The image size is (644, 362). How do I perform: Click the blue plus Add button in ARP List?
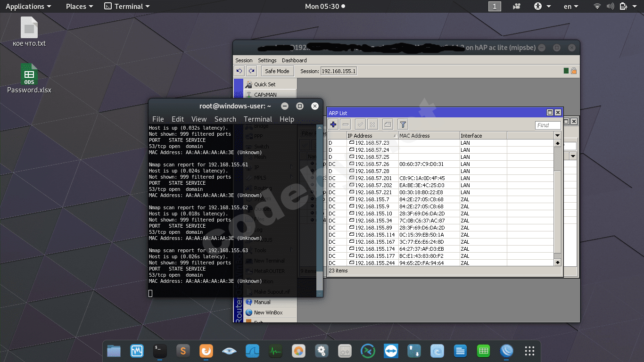[x=333, y=124]
